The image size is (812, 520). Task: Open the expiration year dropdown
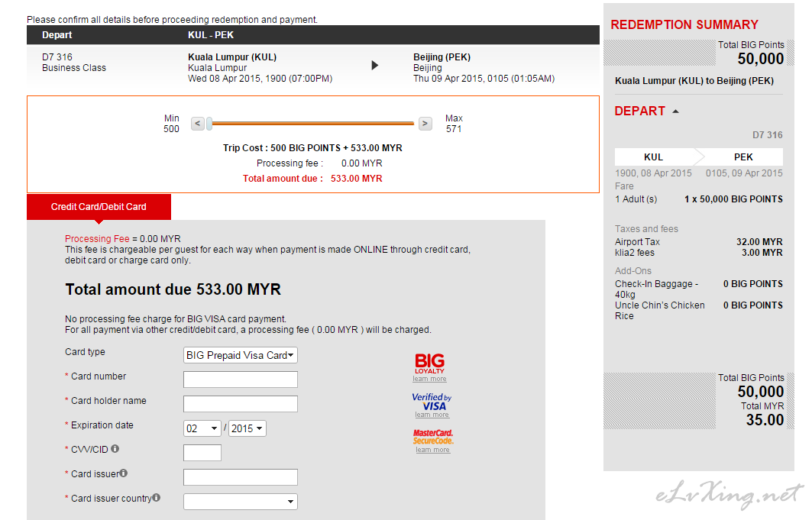click(247, 428)
